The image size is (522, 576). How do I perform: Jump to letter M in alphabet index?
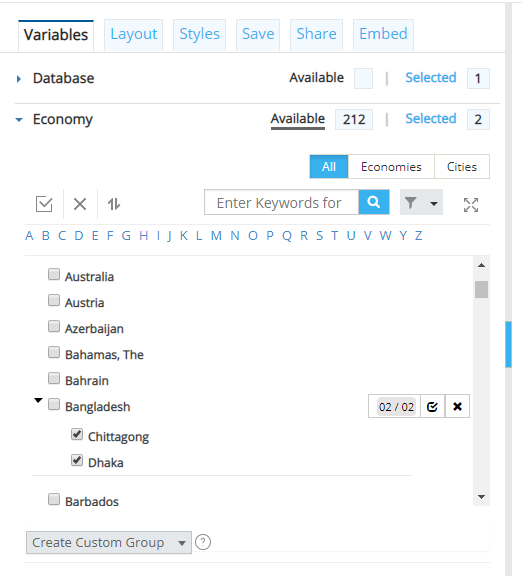(x=216, y=235)
